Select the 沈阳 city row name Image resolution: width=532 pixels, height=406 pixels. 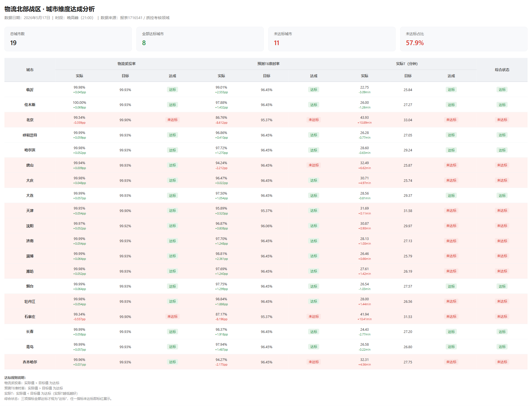(30, 226)
